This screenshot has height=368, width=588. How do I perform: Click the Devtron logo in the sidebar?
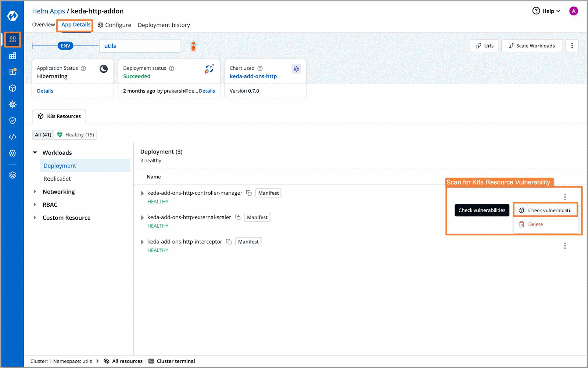[12, 16]
